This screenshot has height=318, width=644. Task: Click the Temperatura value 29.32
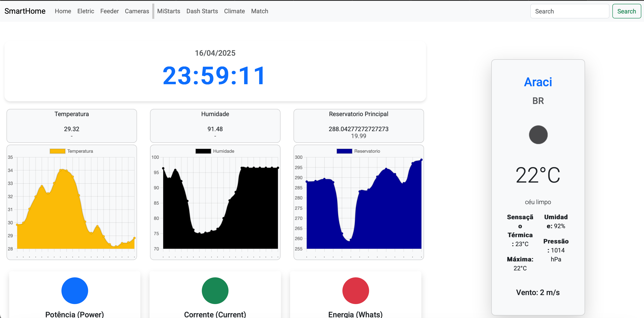point(72,129)
